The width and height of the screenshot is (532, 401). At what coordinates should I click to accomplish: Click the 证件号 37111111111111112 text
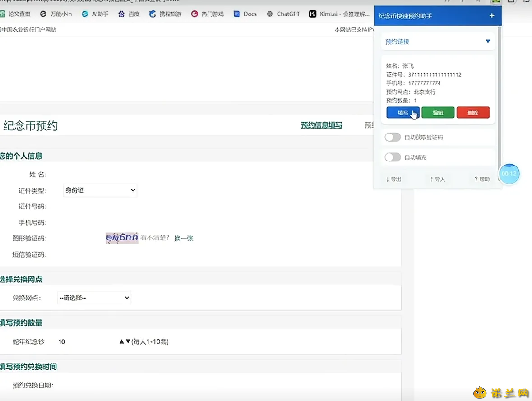coord(424,74)
